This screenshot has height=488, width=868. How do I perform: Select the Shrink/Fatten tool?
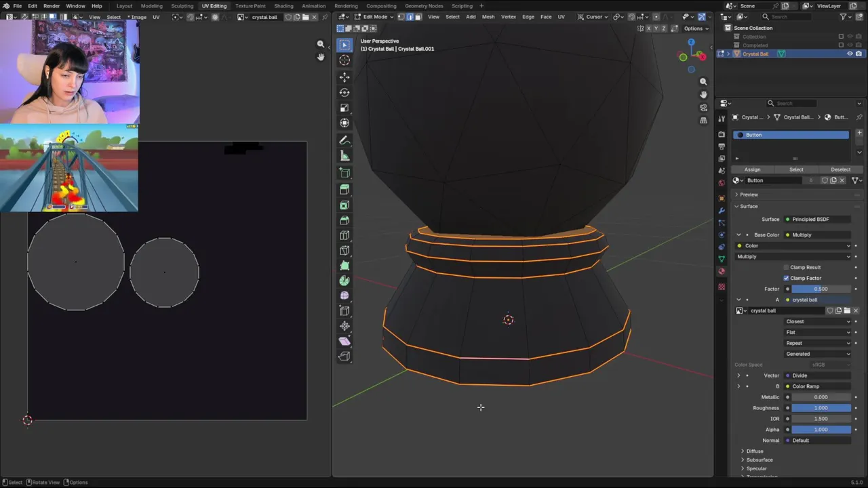click(344, 326)
